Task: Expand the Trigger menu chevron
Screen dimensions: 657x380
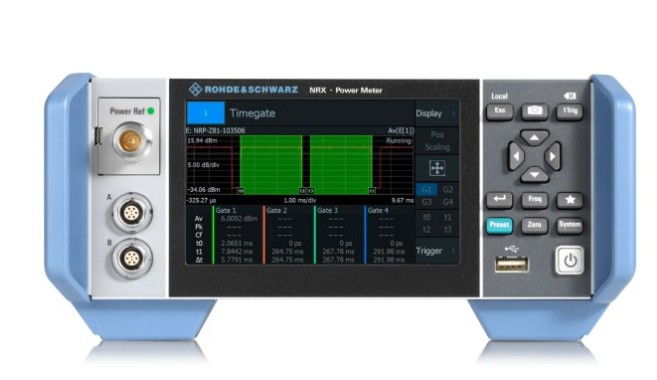Action: click(x=453, y=251)
